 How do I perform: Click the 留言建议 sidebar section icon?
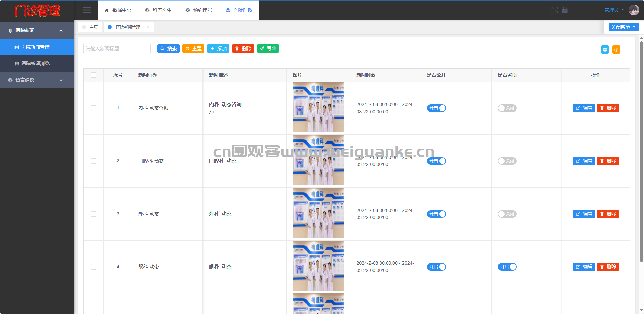(x=10, y=80)
